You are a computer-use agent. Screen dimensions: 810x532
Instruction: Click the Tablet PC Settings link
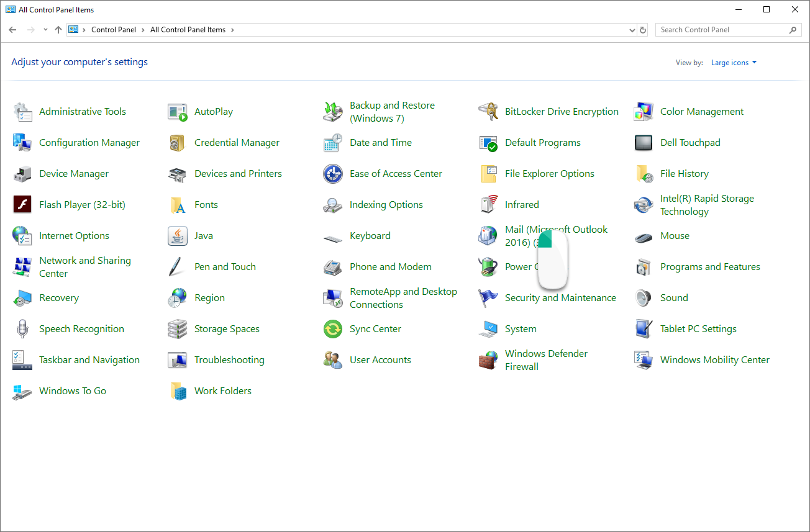698,329
